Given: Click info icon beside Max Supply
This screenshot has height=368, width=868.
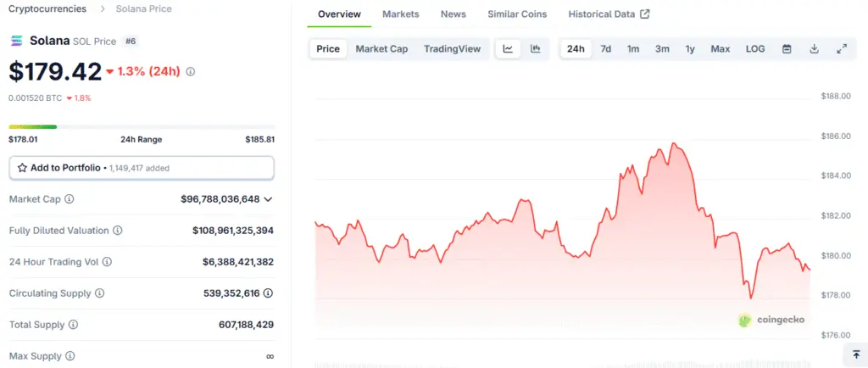Looking at the screenshot, I should click(x=70, y=356).
